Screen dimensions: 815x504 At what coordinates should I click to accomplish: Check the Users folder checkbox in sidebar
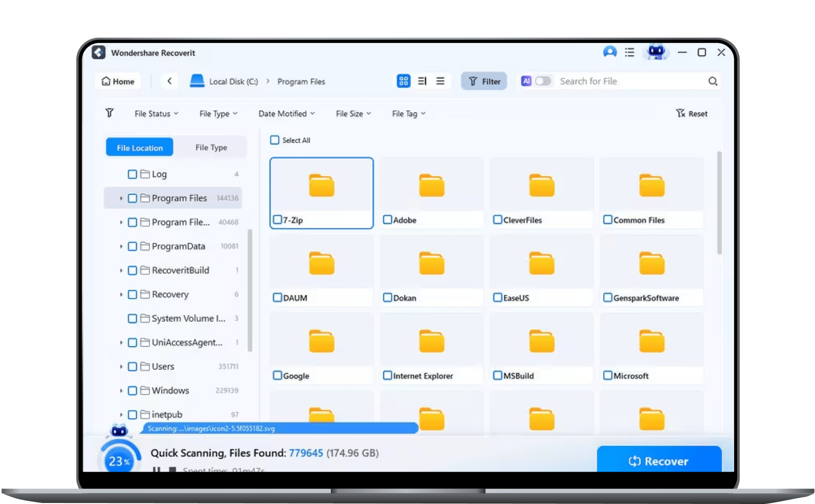132,367
